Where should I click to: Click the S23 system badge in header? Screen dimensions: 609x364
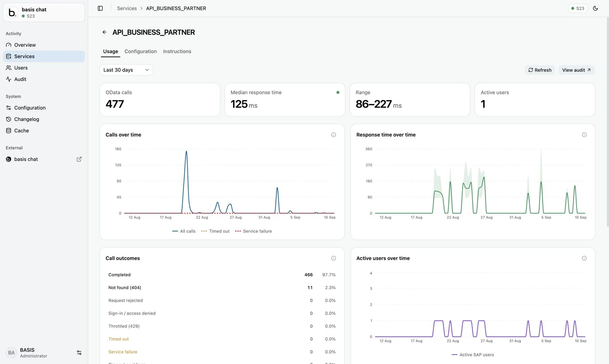point(578,8)
